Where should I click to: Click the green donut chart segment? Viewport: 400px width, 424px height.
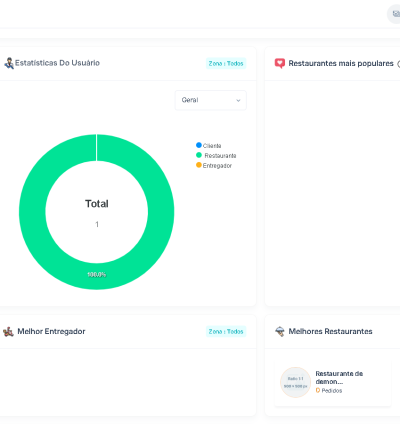click(x=32, y=212)
